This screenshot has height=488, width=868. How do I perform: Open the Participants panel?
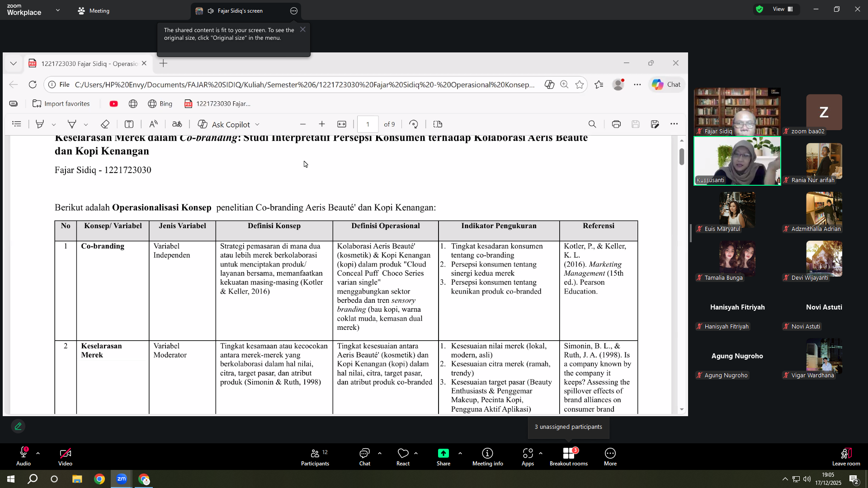[315, 456]
